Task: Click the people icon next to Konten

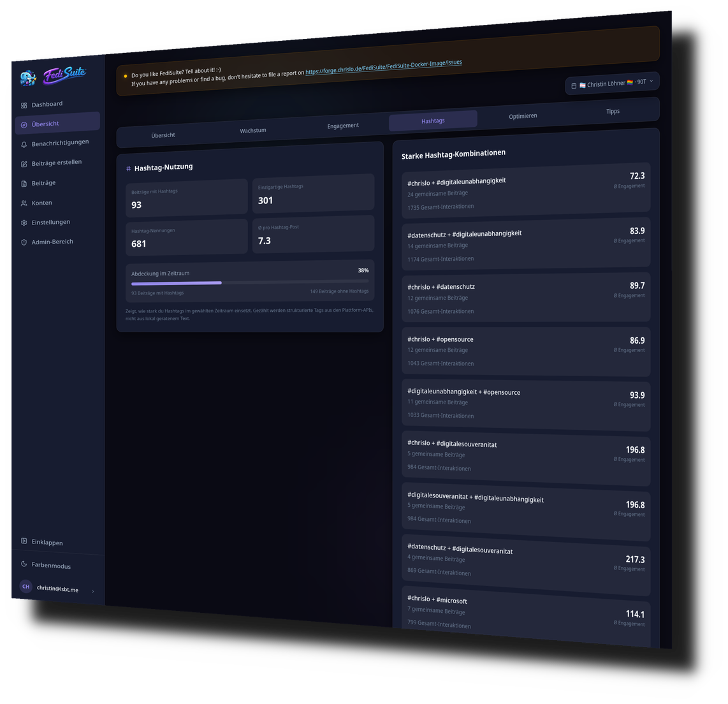Action: click(x=24, y=203)
